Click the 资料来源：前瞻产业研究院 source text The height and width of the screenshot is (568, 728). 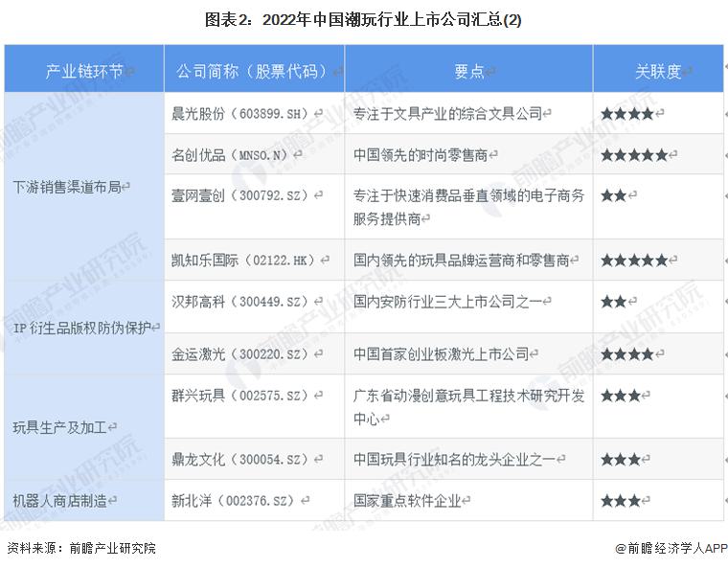(x=80, y=549)
